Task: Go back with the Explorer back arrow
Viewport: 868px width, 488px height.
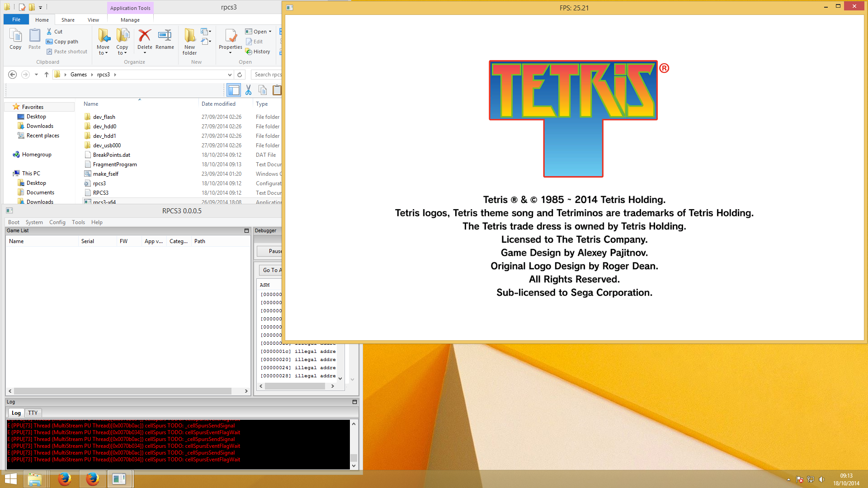Action: coord(13,75)
